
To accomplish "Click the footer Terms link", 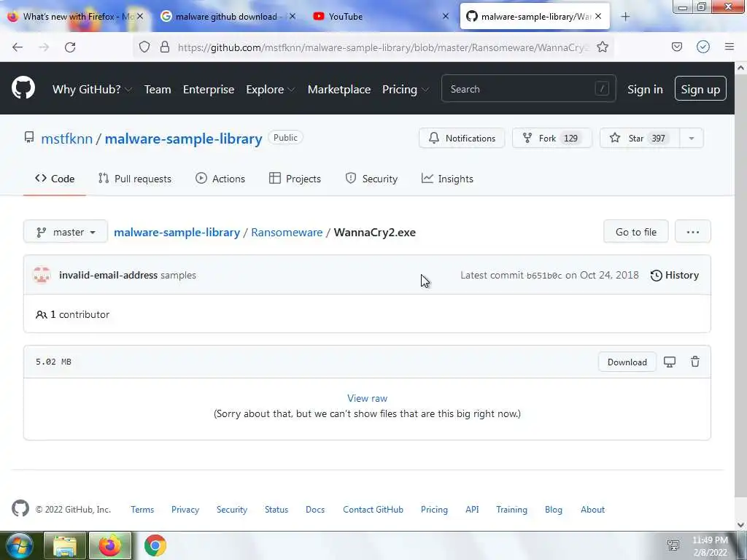I will click(x=142, y=509).
